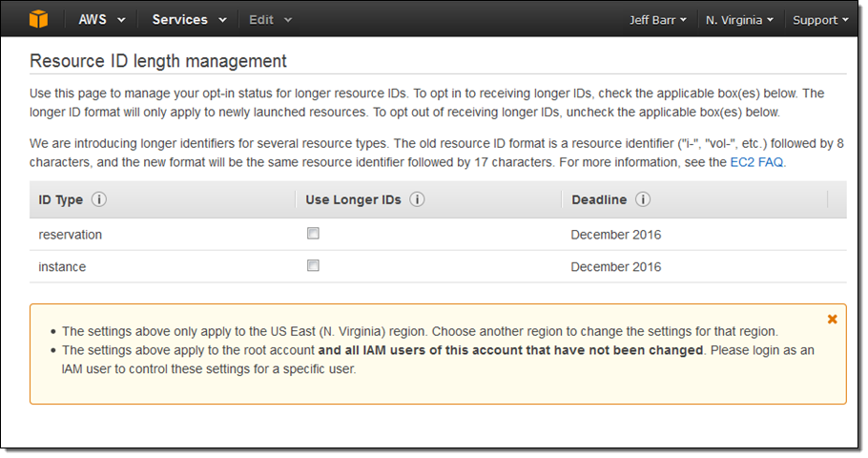Sort by ID Type column header
This screenshot has height=458, width=868.
60,200
